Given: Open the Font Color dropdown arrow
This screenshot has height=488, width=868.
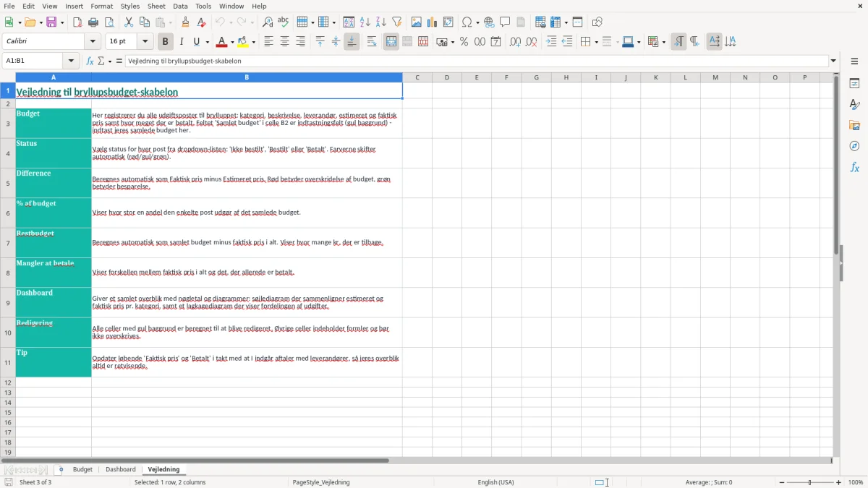Looking at the screenshot, I should (x=232, y=42).
